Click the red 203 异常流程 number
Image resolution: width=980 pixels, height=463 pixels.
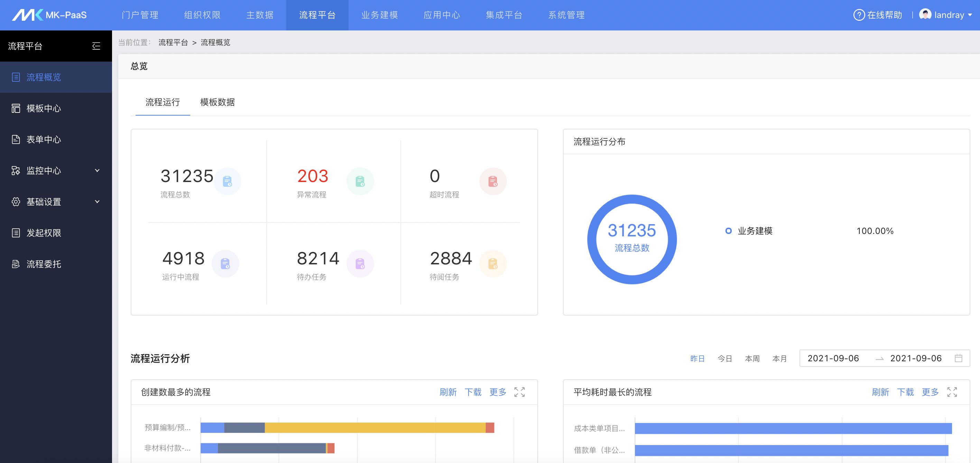click(x=313, y=176)
